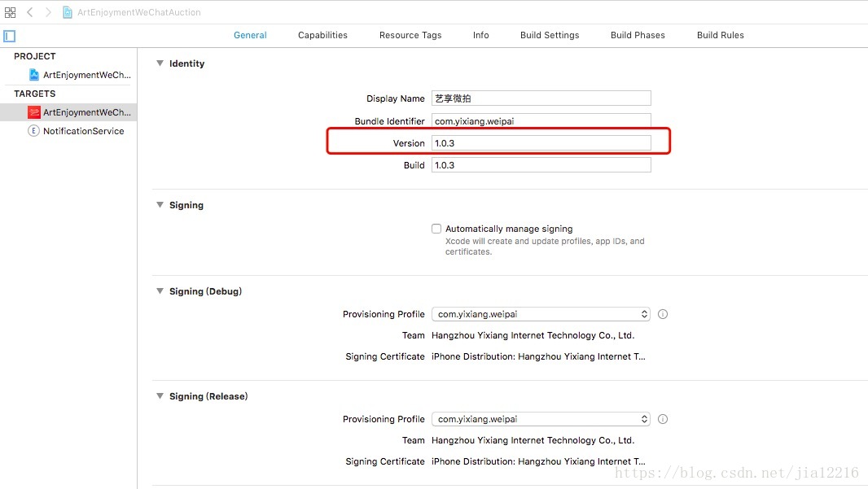Open the related items grid icon
Screen dimensions: 868x489
coord(10,12)
